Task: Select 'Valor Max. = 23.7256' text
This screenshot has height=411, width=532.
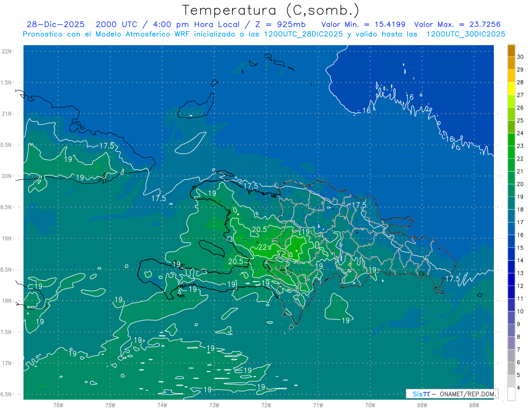Action: click(457, 24)
